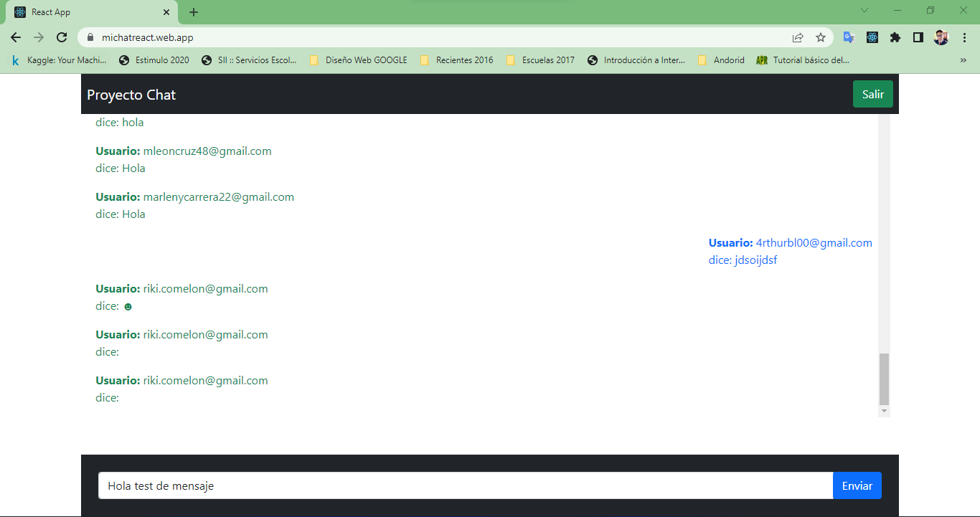Open Chrome profile avatar

coord(941,37)
